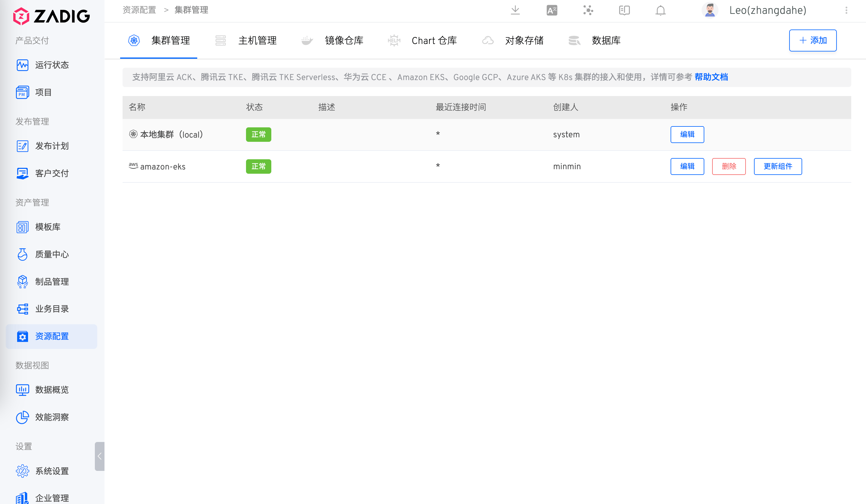The image size is (866, 504).
Task: Collapse the sidebar with the arrow handle
Action: point(100,456)
